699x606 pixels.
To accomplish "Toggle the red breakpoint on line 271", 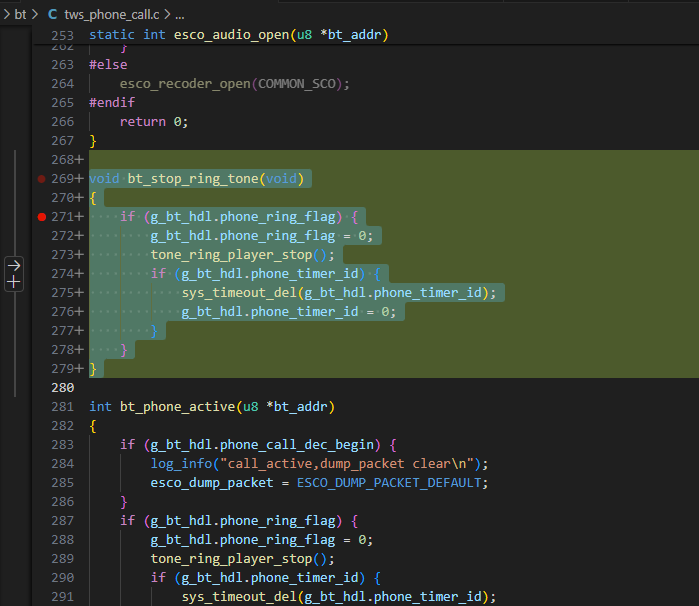I will (42, 217).
